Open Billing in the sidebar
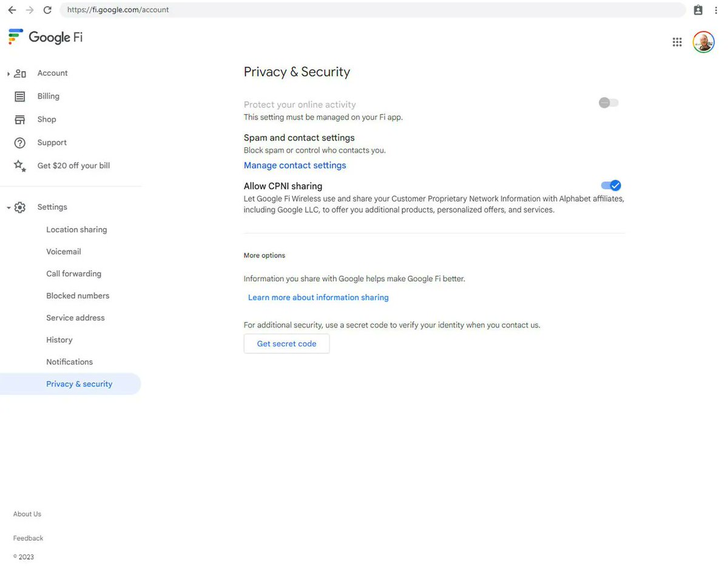 [49, 96]
